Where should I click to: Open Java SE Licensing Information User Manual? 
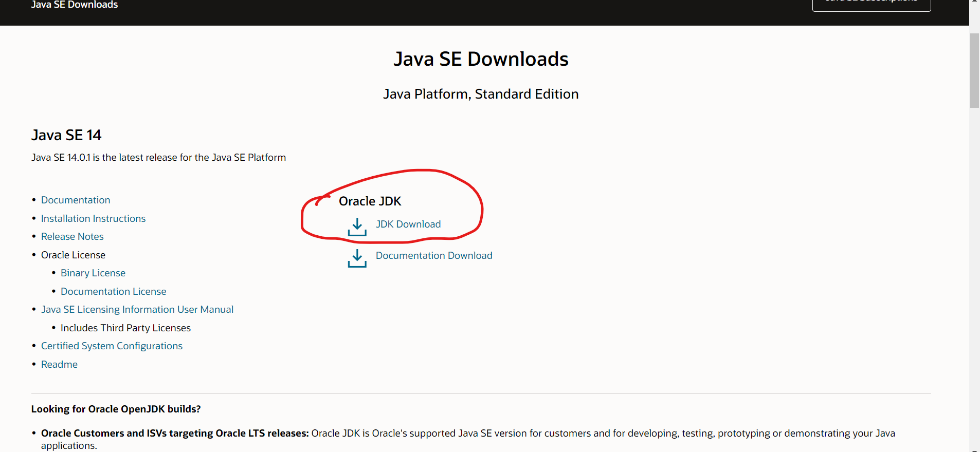[x=137, y=310]
